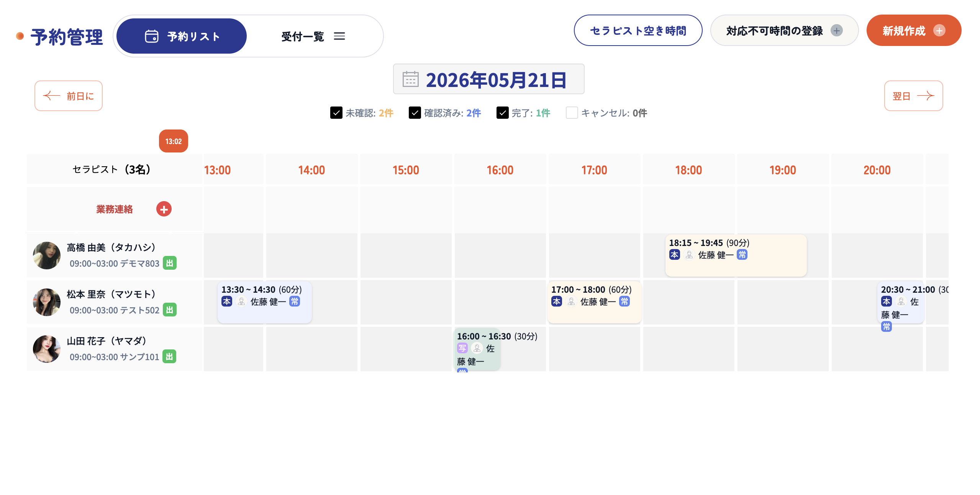
Task: Open the 13:30~14:30 booking card
Action: click(264, 302)
